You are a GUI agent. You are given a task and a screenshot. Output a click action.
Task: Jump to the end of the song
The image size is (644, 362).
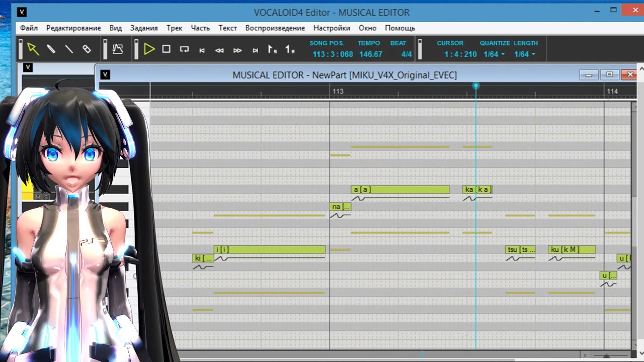(255, 50)
